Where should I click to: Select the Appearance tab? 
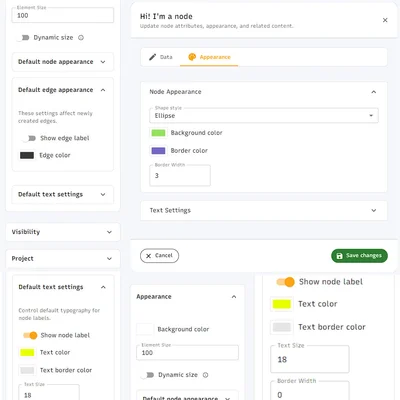[209, 57]
